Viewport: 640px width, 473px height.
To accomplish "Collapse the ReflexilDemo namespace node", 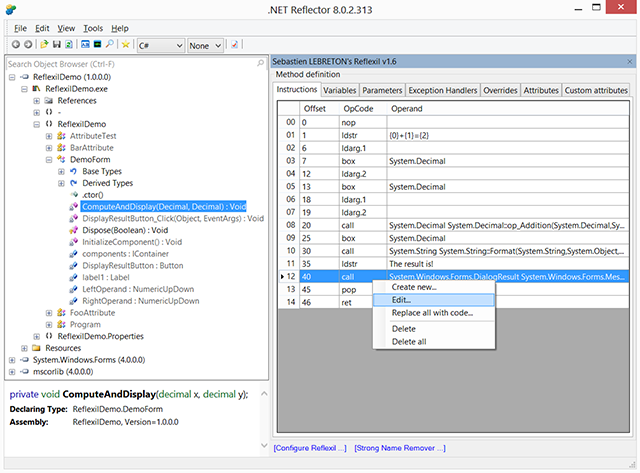I will click(x=36, y=124).
